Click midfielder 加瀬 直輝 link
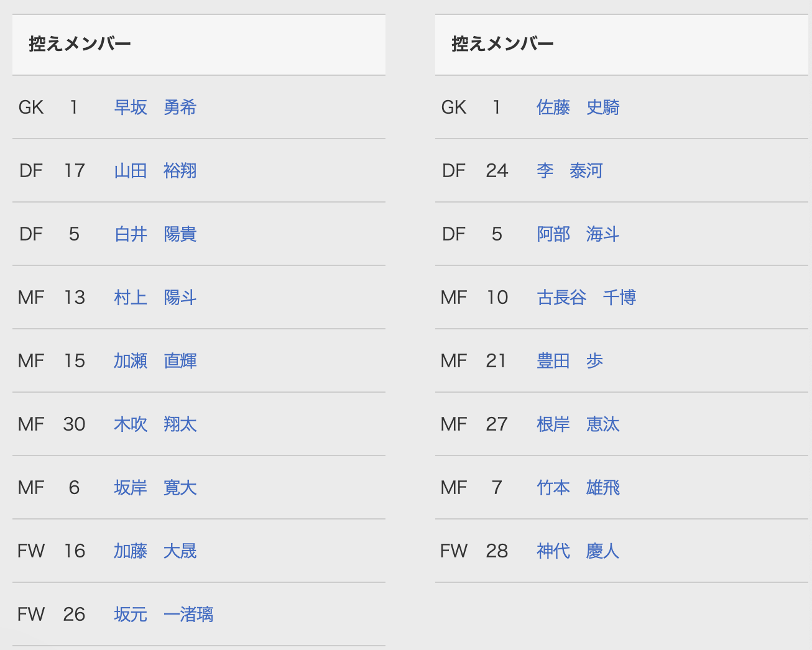Screen dimensions: 812x650 coord(155,361)
